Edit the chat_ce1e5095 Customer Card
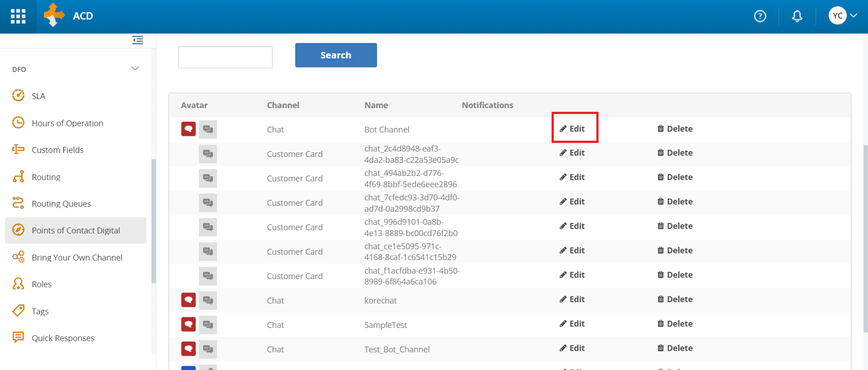The image size is (868, 370). [572, 251]
